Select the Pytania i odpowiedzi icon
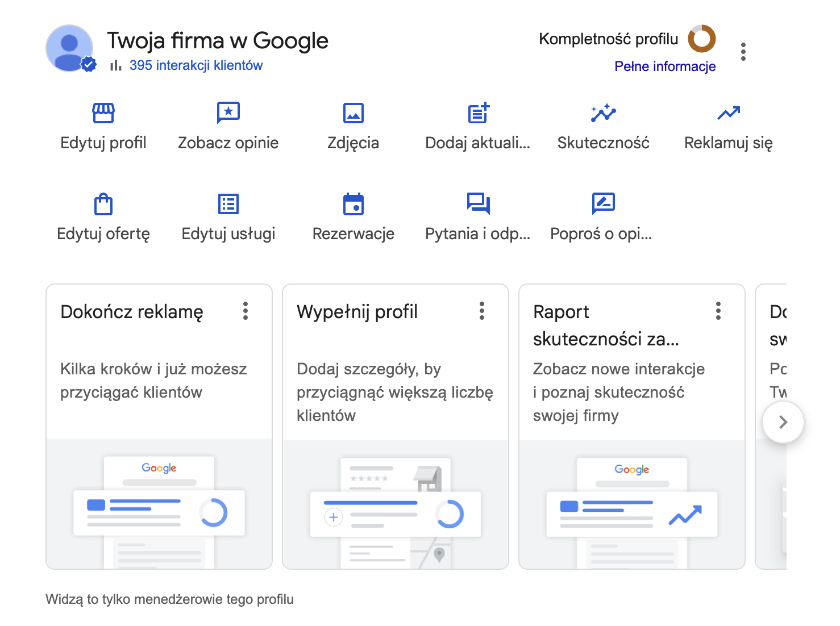Viewport: 840px width, 626px height. pos(478,203)
